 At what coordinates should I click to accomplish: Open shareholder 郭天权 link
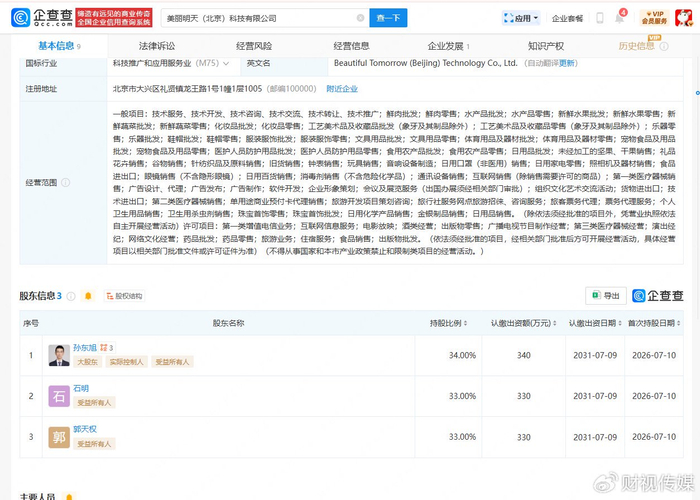85,429
